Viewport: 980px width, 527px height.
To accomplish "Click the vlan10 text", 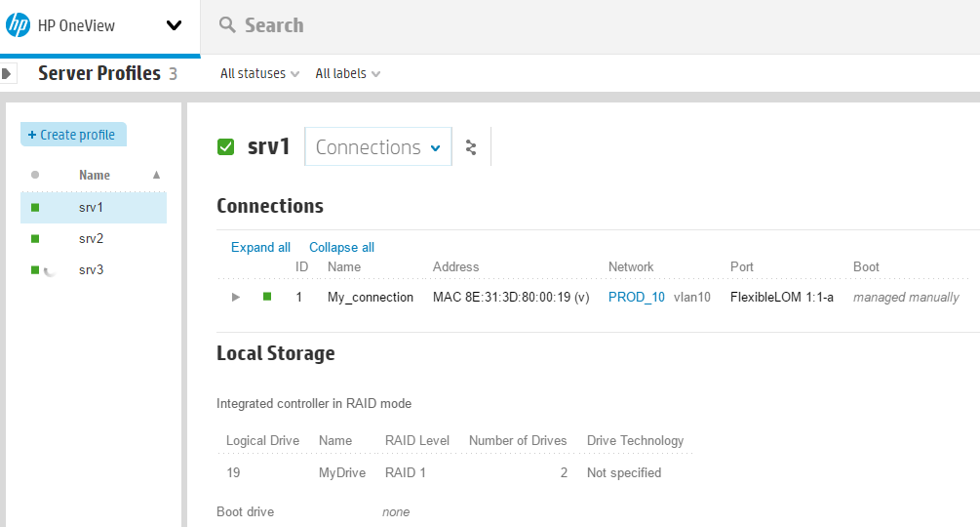I will (692, 297).
